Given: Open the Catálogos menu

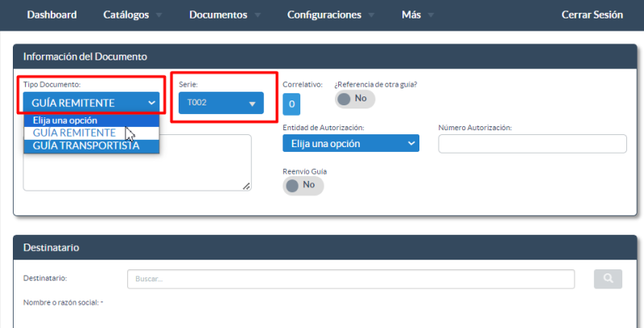Looking at the screenshot, I should pyautogui.click(x=132, y=15).
